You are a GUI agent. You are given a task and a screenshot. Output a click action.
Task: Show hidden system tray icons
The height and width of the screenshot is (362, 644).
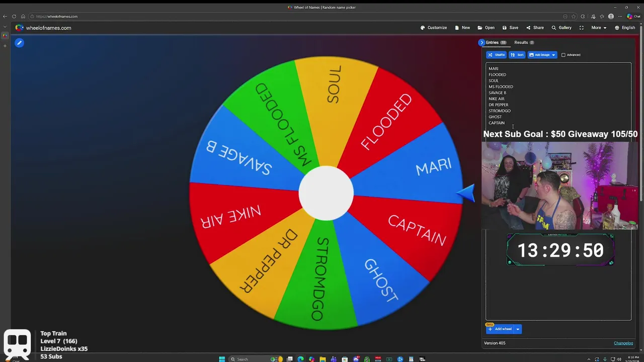pyautogui.click(x=589, y=359)
